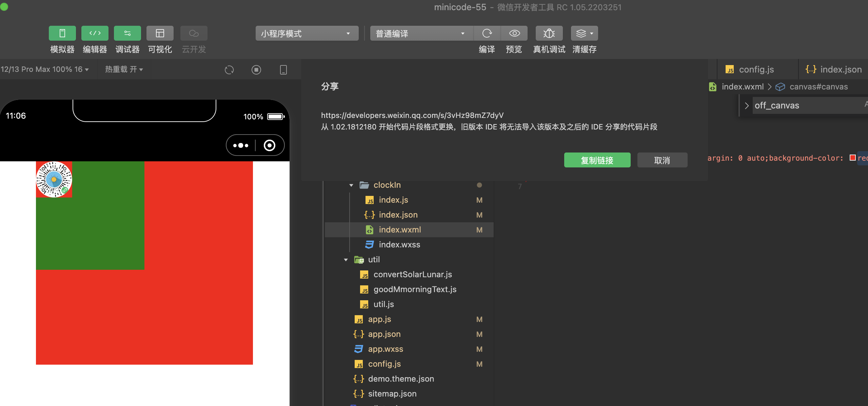Collapse the clockIn folder
Image resolution: width=868 pixels, height=406 pixels.
[x=351, y=185]
